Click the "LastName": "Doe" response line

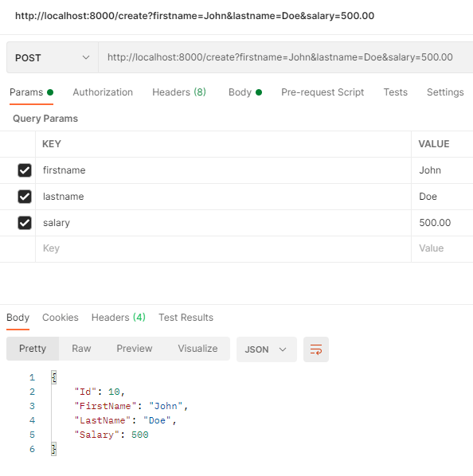click(x=125, y=420)
